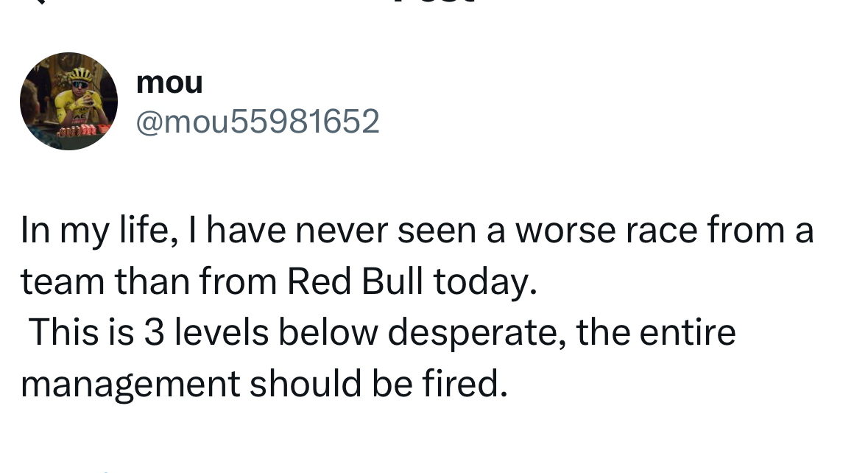Click the final line "management should be fired."
868x473 pixels.
264,384
